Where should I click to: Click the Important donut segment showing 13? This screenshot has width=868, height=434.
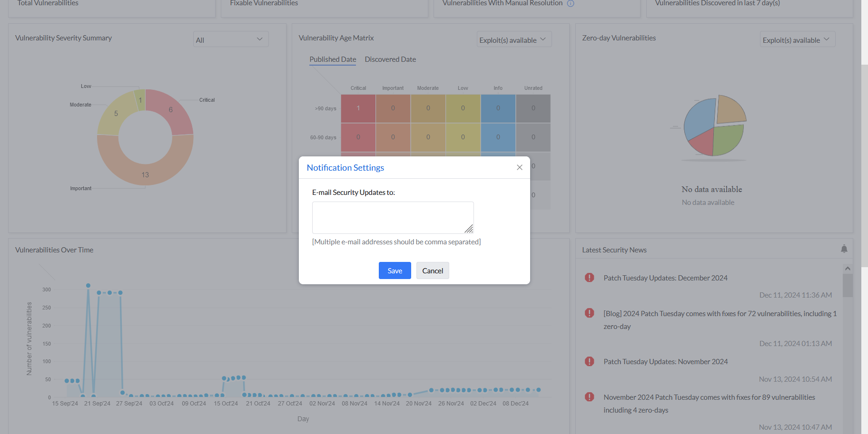tap(145, 174)
